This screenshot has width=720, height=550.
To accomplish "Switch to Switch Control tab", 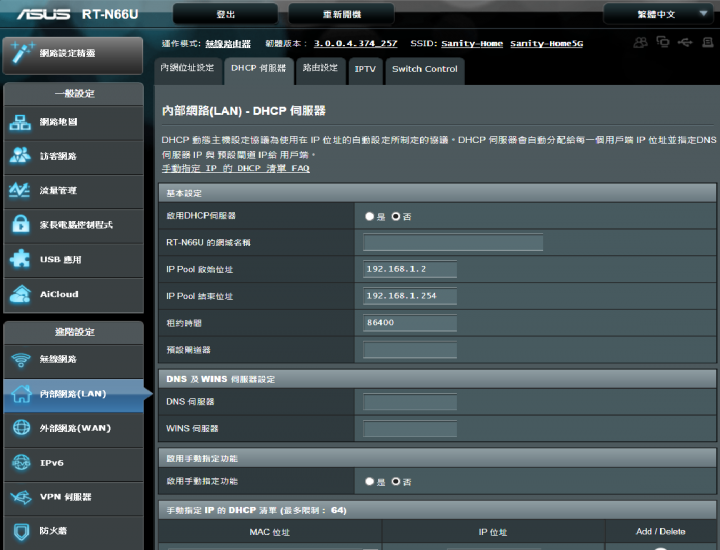I will 425,72.
